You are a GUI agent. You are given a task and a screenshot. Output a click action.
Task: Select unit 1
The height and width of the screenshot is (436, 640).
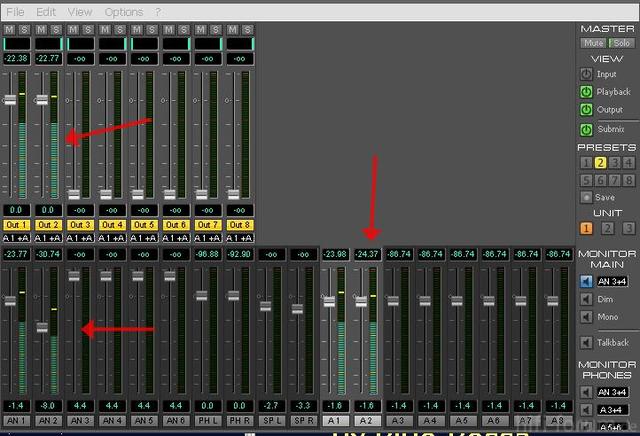(x=586, y=228)
